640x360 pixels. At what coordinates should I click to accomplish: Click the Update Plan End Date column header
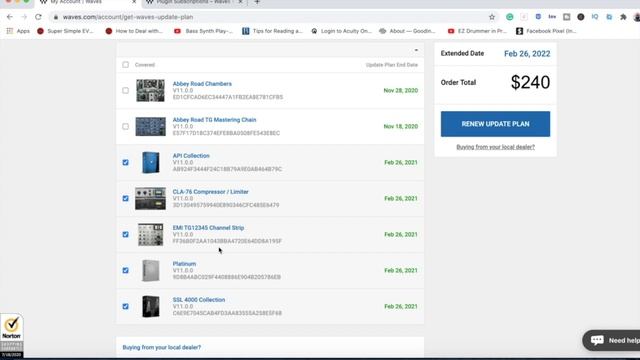click(x=391, y=64)
